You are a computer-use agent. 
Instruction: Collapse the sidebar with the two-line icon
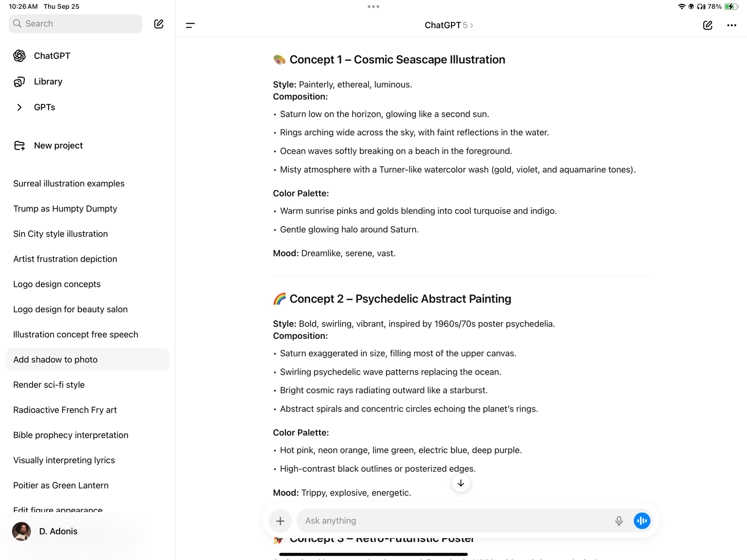point(190,25)
